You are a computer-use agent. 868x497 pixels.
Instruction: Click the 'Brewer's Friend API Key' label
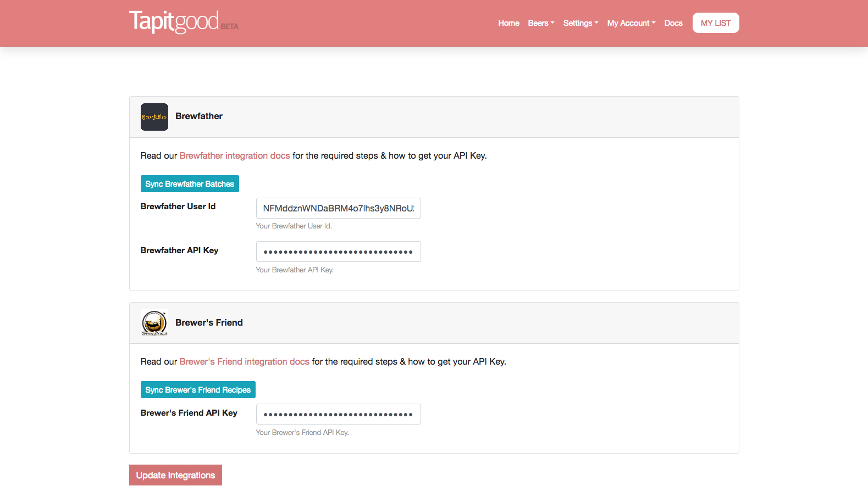pos(189,413)
